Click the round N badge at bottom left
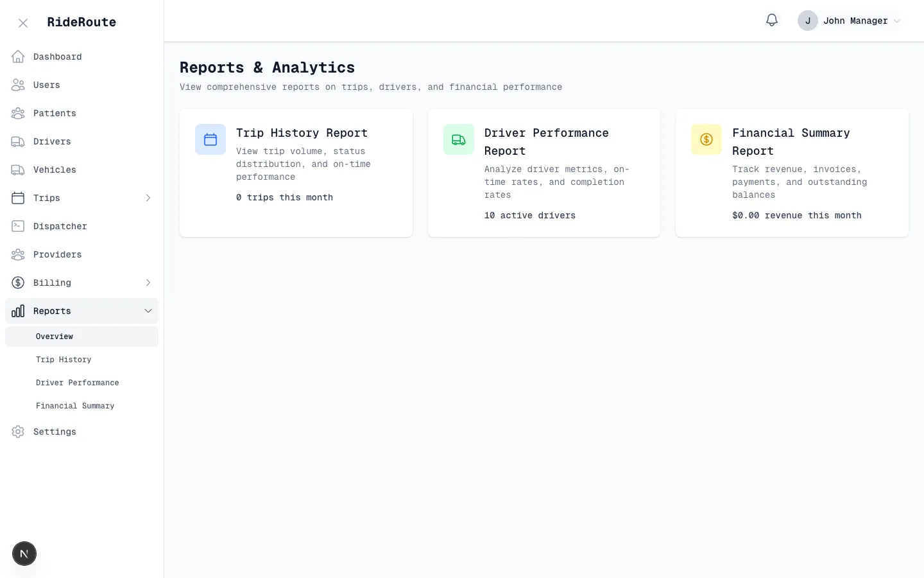924x578 pixels. [24, 554]
